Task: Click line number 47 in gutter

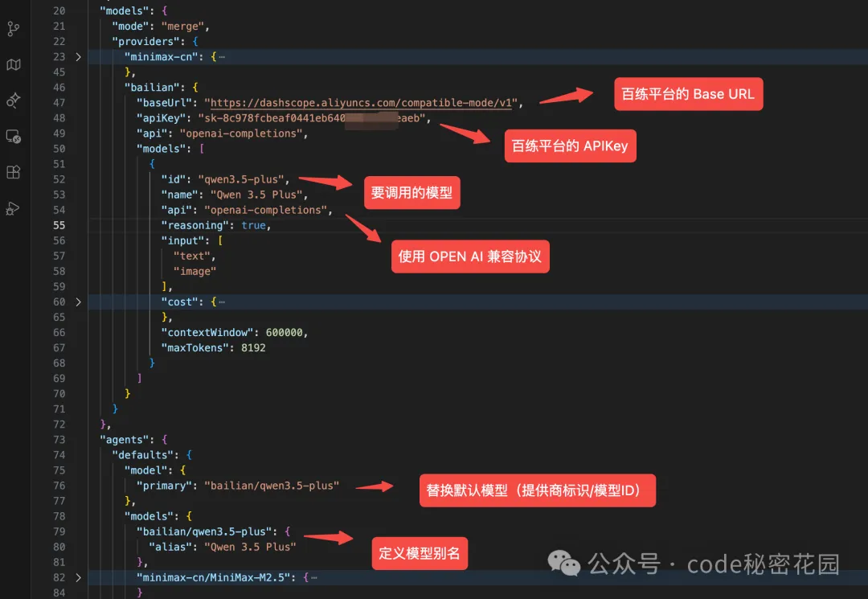Action: point(59,103)
